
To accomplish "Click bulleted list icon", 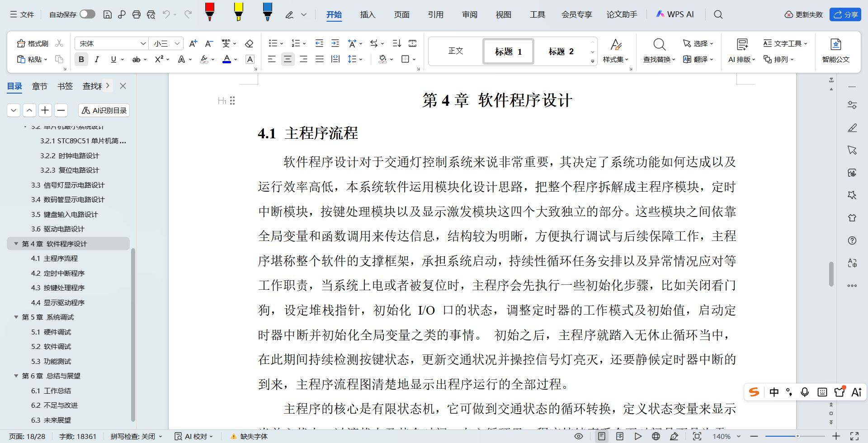I will coord(273,43).
